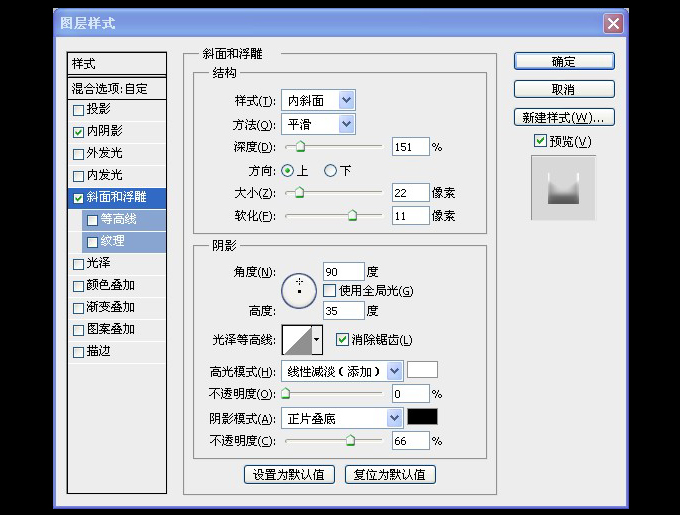The image size is (680, 515).
Task: Enable the 外发光 outer glow checkbox
Action: [78, 154]
